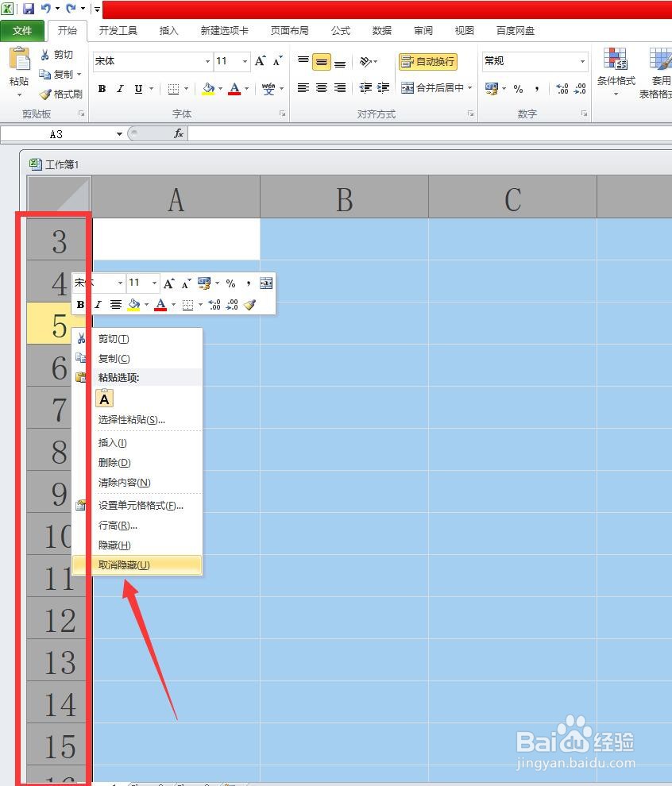Click the accounting number format icon in ribbon

click(492, 89)
